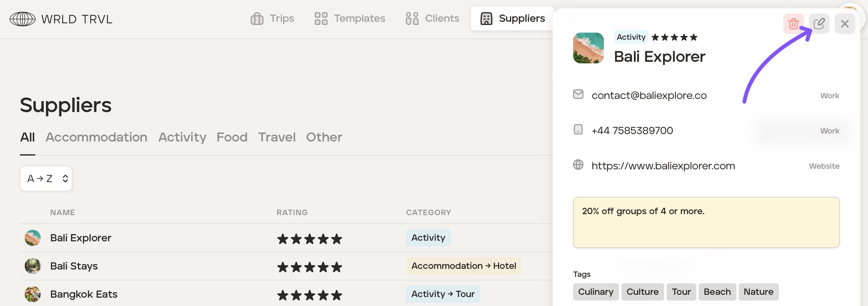Click the Culinary tag chip

pyautogui.click(x=596, y=292)
